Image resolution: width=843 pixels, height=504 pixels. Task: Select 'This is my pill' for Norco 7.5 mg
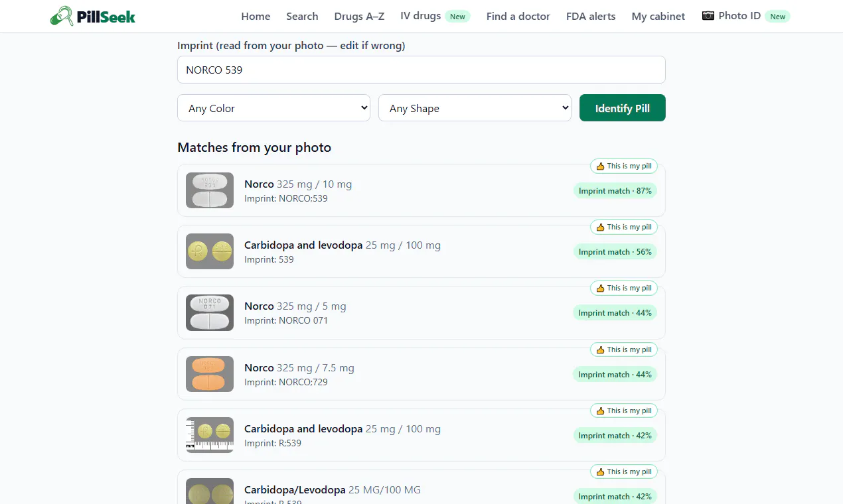(624, 349)
